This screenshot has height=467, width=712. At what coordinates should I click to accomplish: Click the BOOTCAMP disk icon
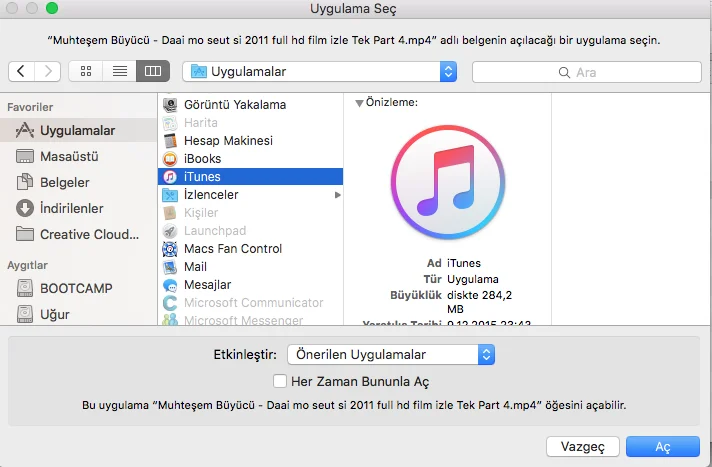click(25, 288)
